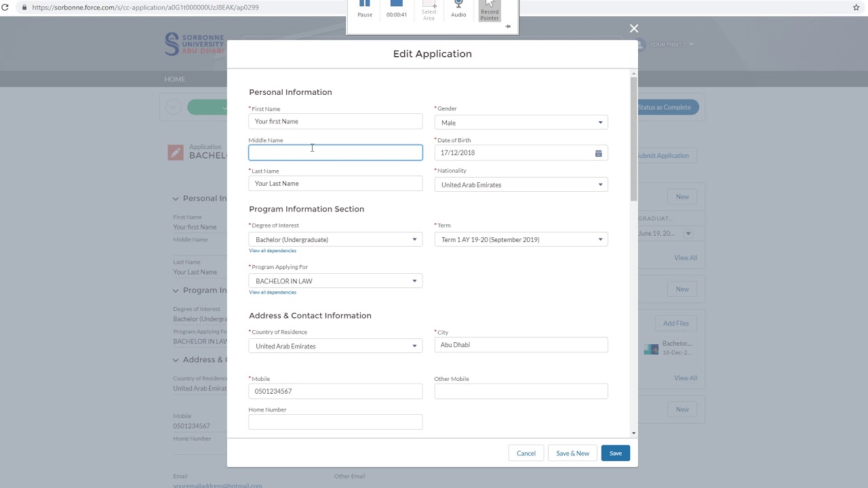Viewport: 868px width, 488px height.
Task: Open the Sorbonne University Abu Dhabi logo
Action: (194, 45)
